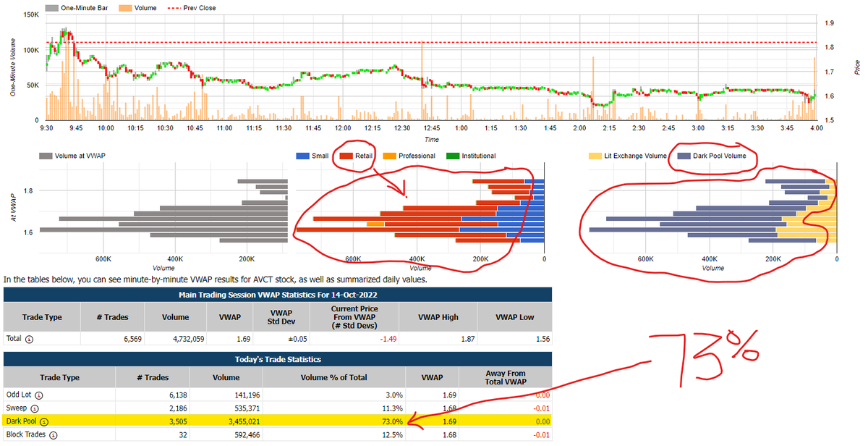Toggle the Dark Pool Volume legend item
The width and height of the screenshot is (868, 446).
click(711, 156)
